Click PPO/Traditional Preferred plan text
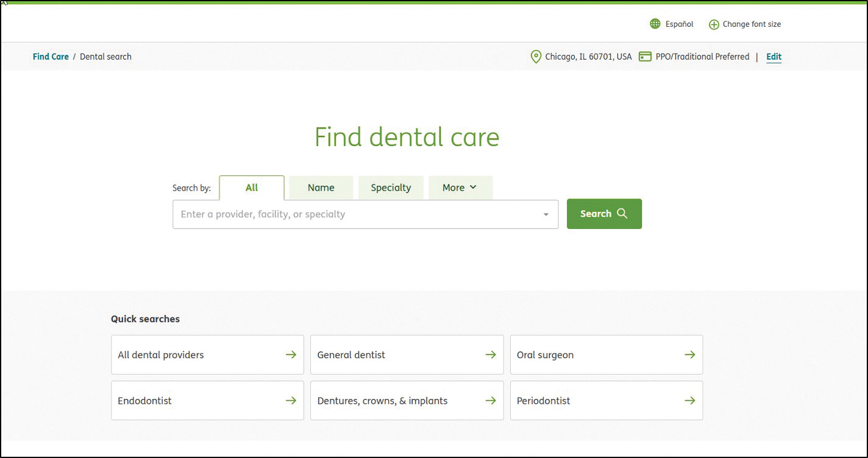This screenshot has height=458, width=868. tap(702, 57)
